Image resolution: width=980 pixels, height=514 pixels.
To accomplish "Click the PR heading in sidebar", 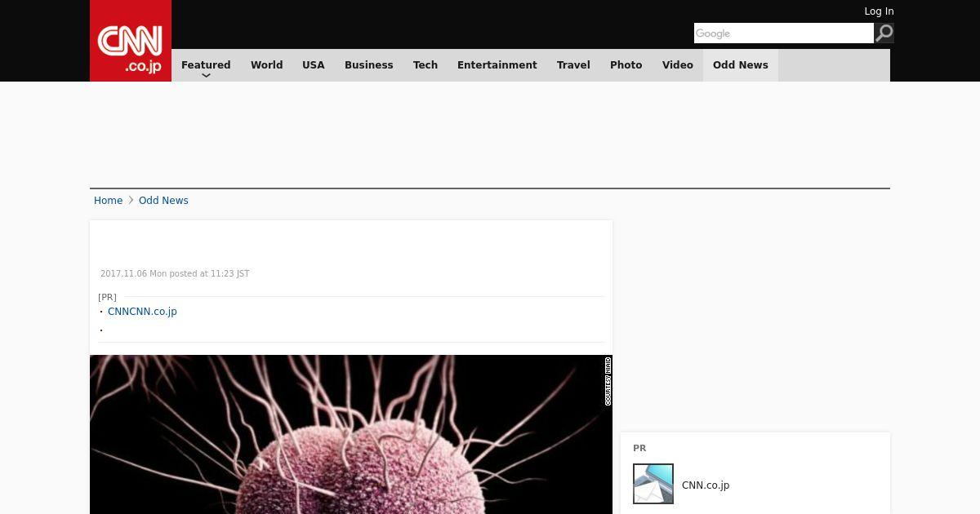I will [639, 448].
